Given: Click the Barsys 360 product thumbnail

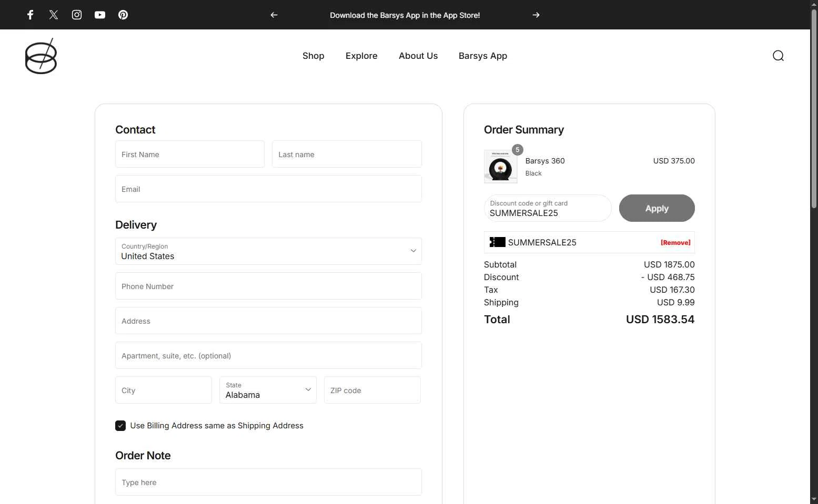Looking at the screenshot, I should pos(500,167).
